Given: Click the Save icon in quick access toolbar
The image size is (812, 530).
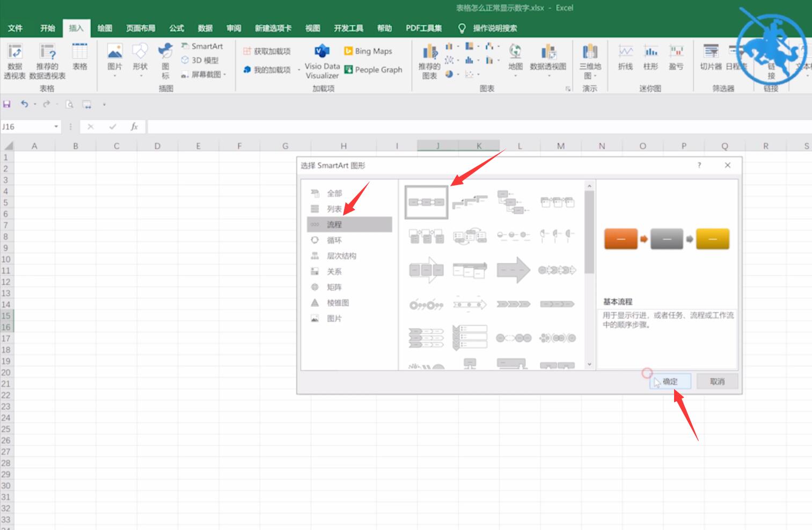Looking at the screenshot, I should (7, 104).
